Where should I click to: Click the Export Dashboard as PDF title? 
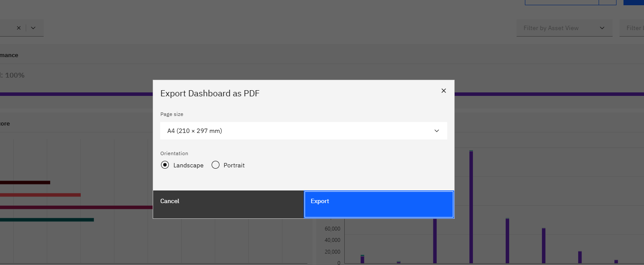point(210,93)
